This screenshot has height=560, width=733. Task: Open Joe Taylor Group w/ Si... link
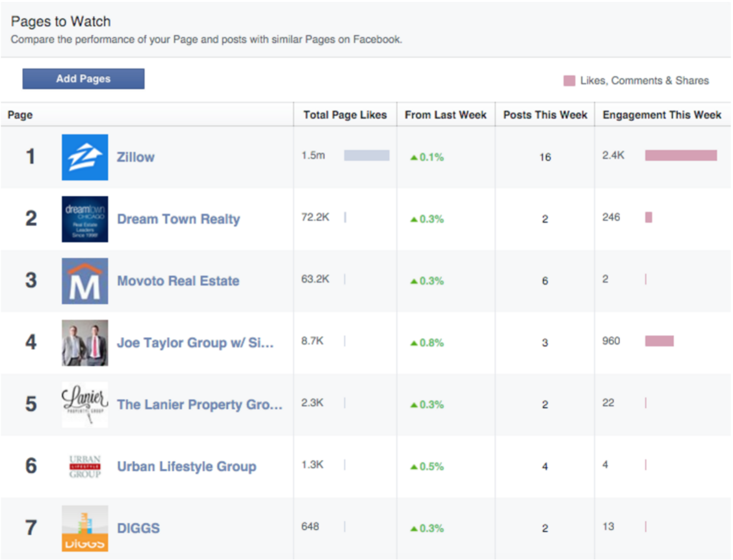point(195,342)
